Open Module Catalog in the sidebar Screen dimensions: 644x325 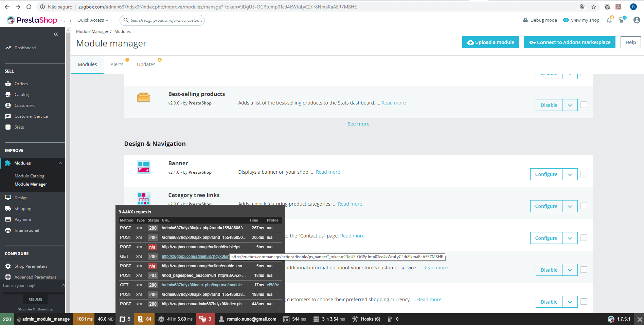tap(30, 176)
